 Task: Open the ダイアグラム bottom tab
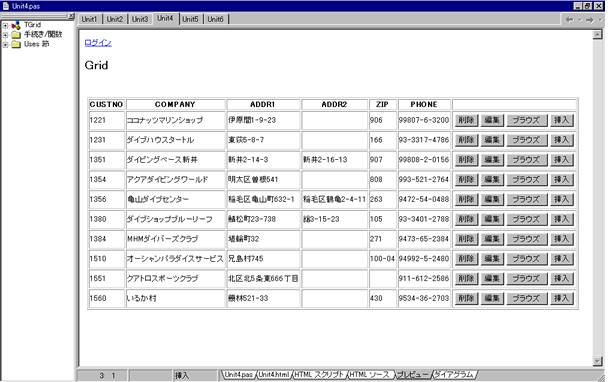click(x=454, y=375)
